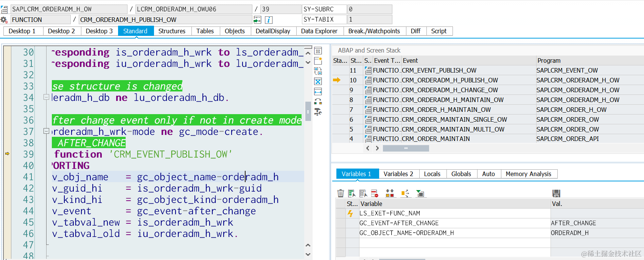Click the trash icon in variables toolbar
Viewport: 644px width, 260px height.
coord(341,193)
